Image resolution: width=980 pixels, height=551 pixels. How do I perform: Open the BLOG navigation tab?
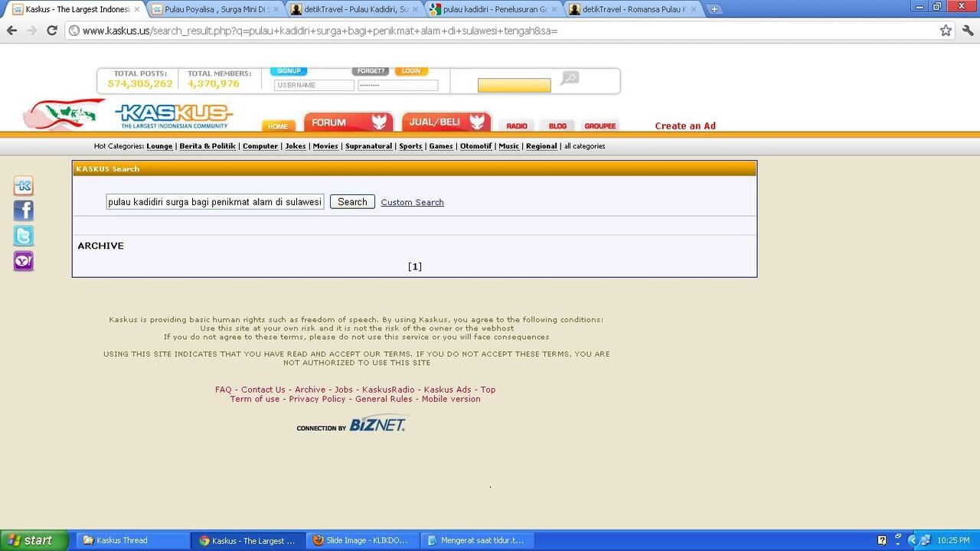click(557, 126)
